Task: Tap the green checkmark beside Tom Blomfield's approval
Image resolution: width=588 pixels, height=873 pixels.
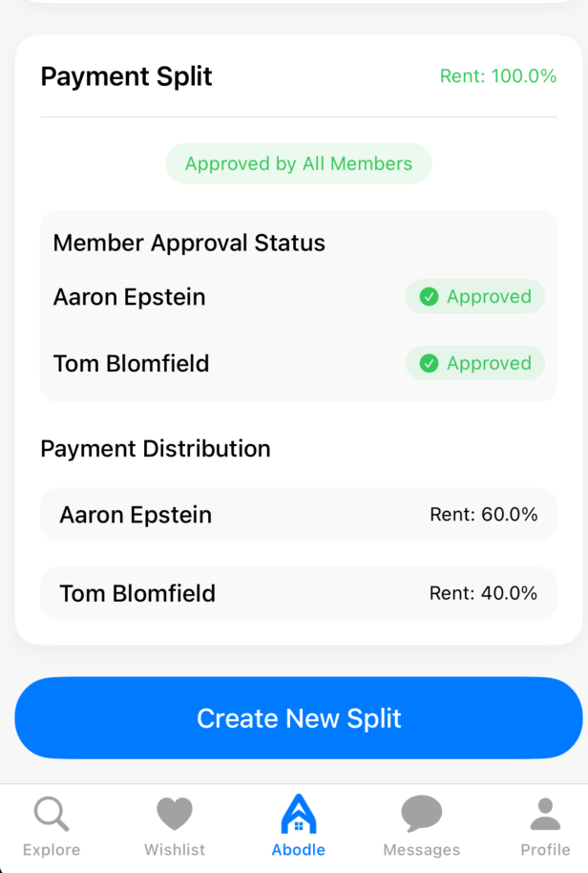Action: (x=430, y=363)
